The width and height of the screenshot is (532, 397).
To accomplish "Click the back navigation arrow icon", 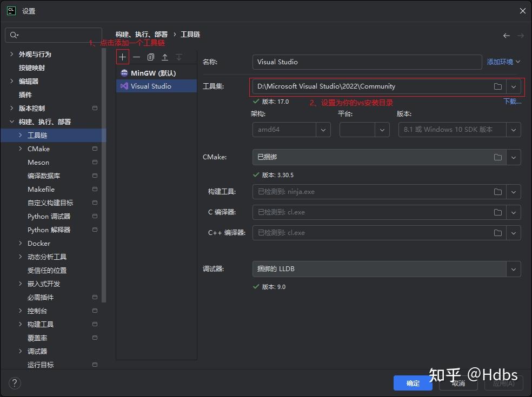I will pyautogui.click(x=506, y=35).
